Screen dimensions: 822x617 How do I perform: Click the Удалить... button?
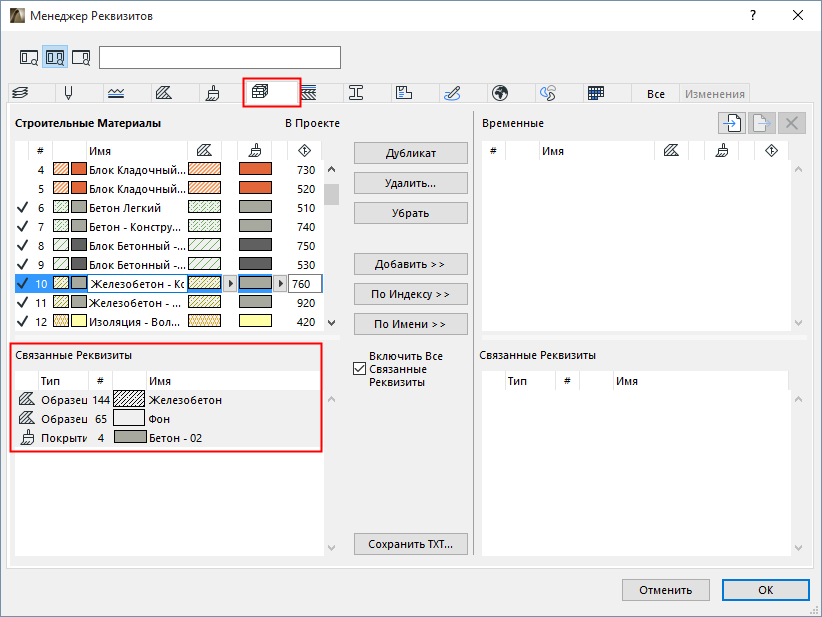coord(410,183)
